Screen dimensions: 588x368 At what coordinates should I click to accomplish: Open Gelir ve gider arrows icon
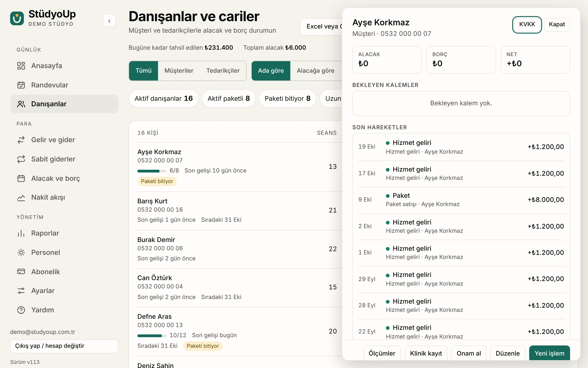21,140
